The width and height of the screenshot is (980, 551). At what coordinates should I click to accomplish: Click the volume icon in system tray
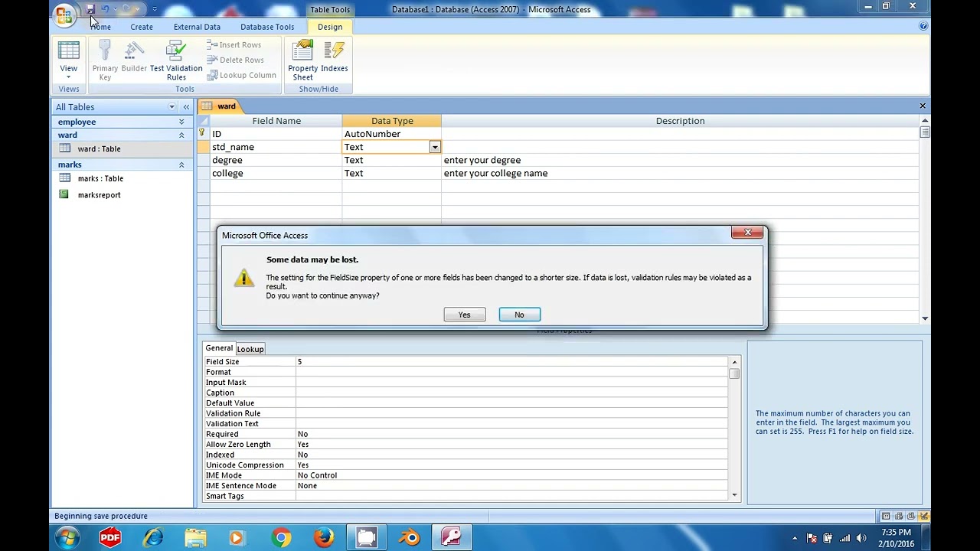click(861, 538)
